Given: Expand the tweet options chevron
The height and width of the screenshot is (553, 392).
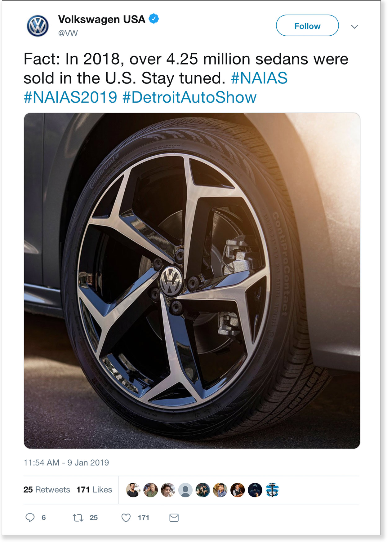Looking at the screenshot, I should pos(354,27).
